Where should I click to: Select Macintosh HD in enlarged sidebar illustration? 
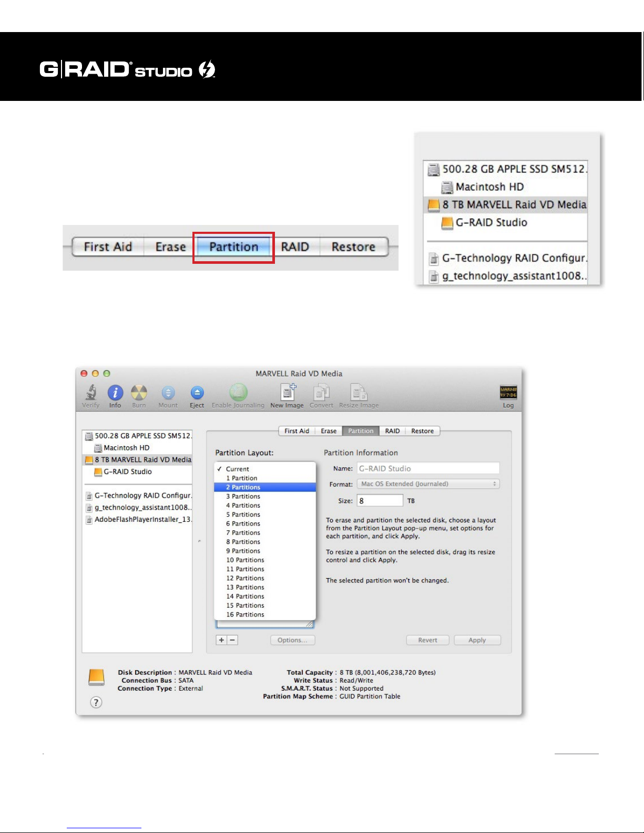click(x=505, y=187)
